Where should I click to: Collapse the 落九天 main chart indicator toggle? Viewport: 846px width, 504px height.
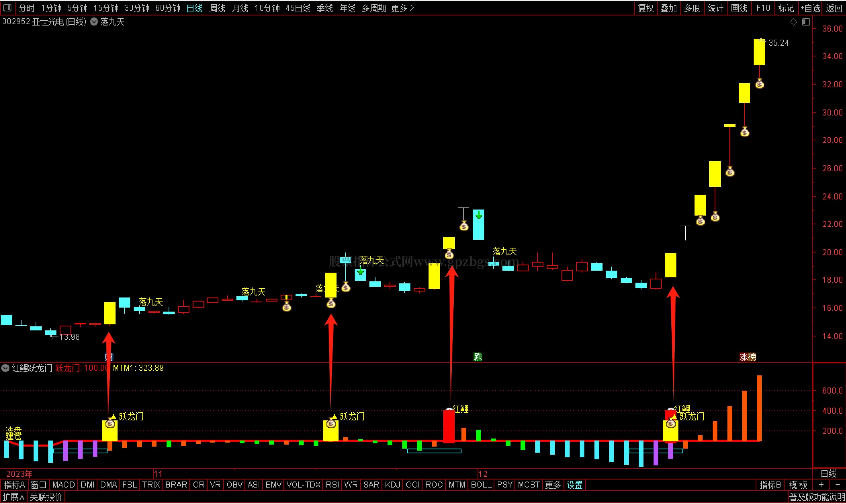(x=94, y=22)
